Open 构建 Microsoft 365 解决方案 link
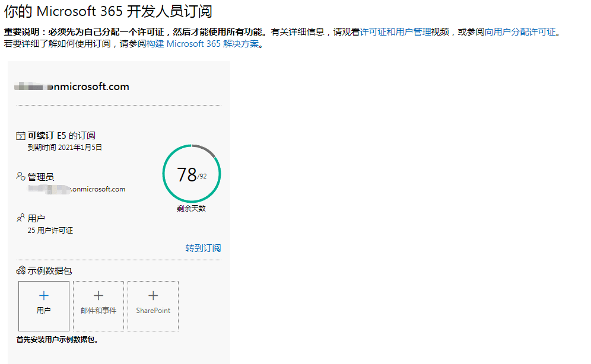591x364 pixels. tap(202, 44)
